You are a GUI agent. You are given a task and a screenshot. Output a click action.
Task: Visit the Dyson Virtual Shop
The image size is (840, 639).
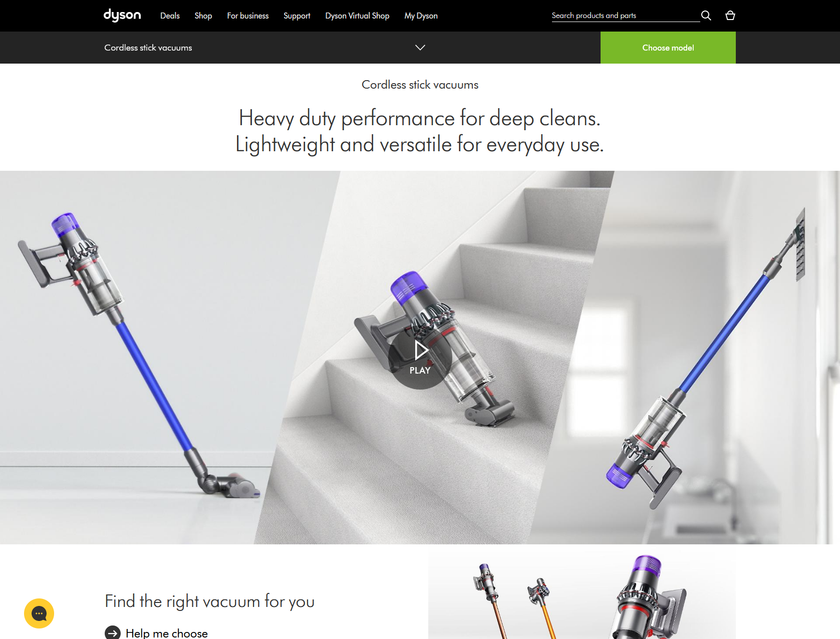(x=357, y=16)
